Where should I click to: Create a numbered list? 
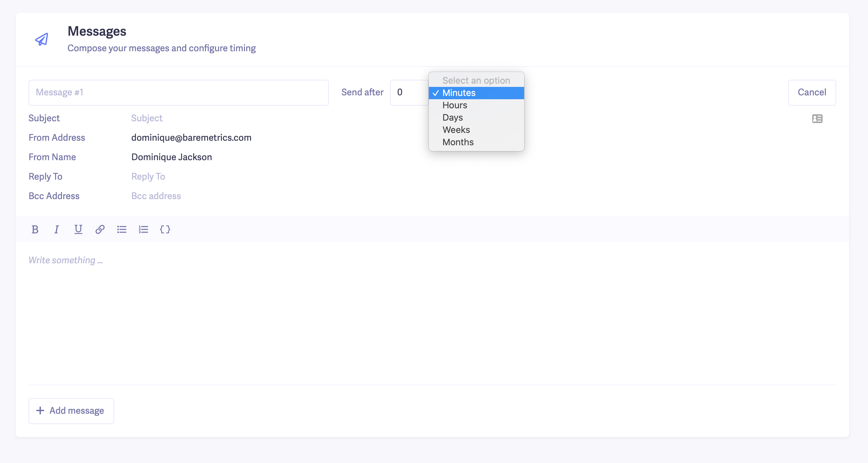point(143,229)
